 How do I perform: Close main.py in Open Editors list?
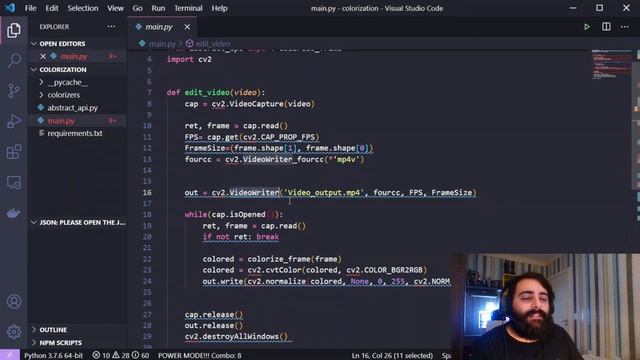[43, 56]
